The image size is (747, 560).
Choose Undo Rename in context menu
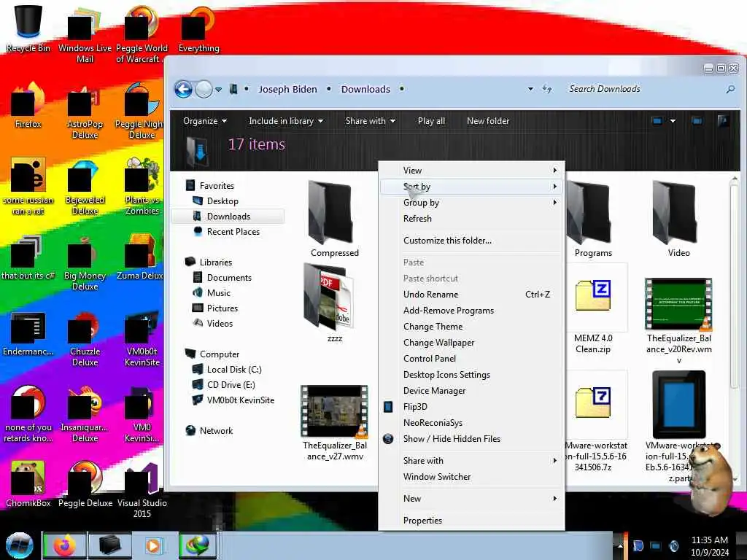[472, 295]
